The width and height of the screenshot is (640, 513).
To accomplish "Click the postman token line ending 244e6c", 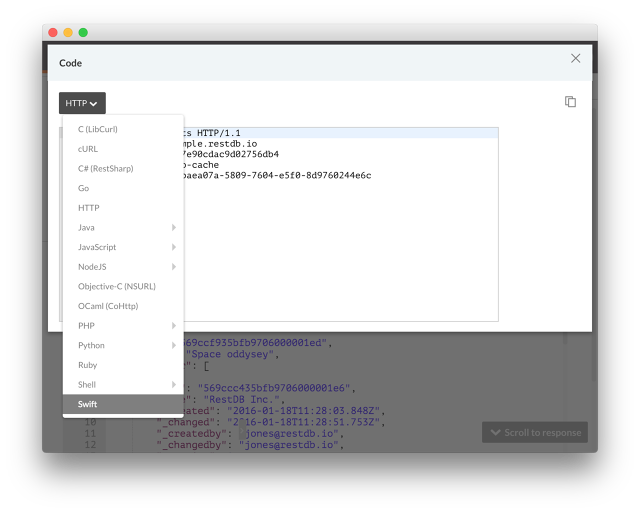I will pyautogui.click(x=278, y=175).
